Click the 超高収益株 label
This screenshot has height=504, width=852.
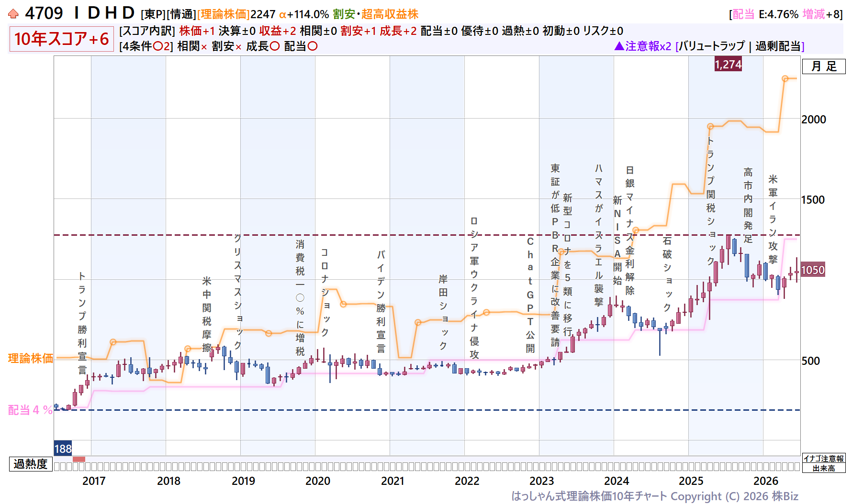pos(390,14)
